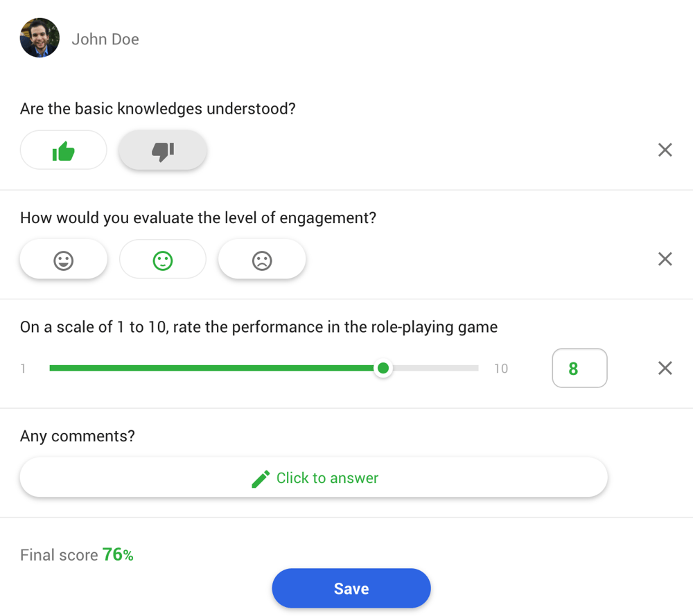Remove the engagement evaluation question
This screenshot has width=693, height=616.
click(665, 259)
